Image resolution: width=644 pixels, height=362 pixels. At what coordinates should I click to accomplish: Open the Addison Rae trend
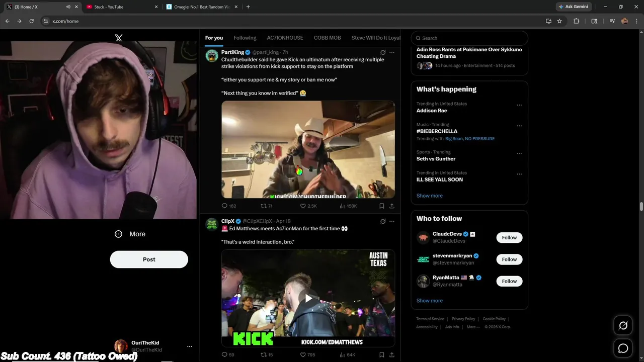432,111
